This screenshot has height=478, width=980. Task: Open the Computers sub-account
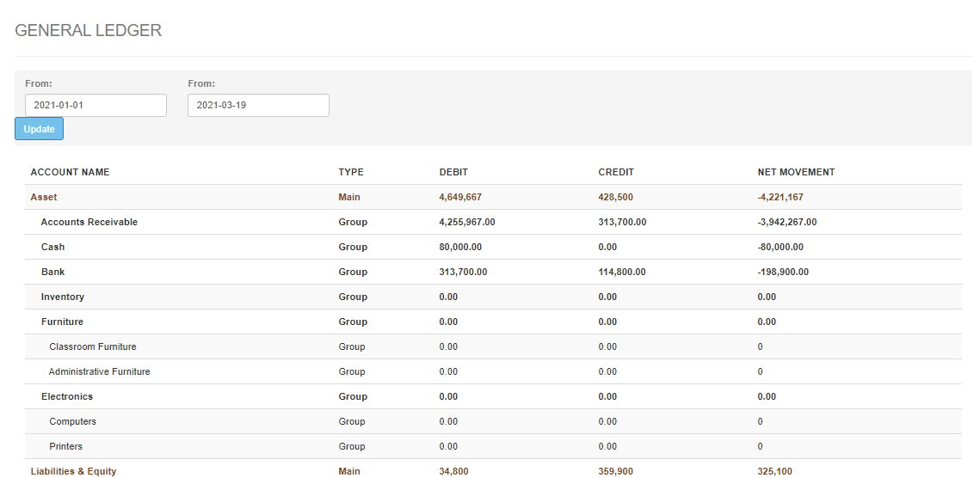click(72, 421)
